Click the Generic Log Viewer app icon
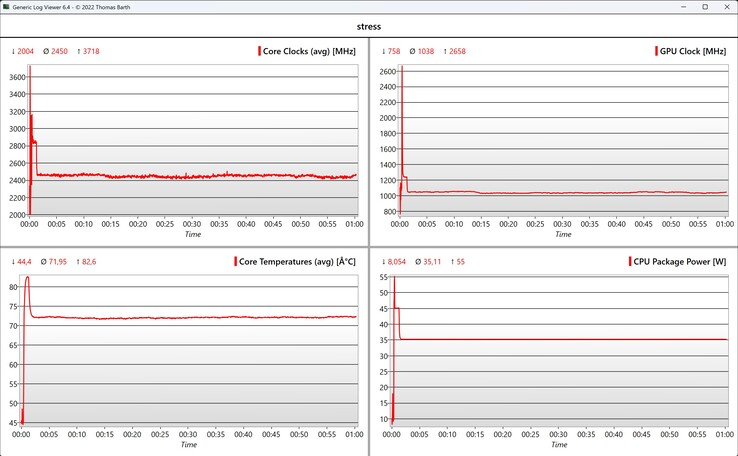Screen dimensions: 738x456 pyautogui.click(x=8, y=7)
